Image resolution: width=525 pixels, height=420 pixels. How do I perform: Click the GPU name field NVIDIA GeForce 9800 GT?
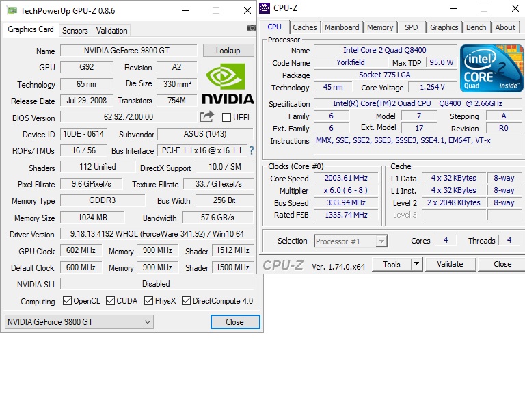(x=129, y=51)
